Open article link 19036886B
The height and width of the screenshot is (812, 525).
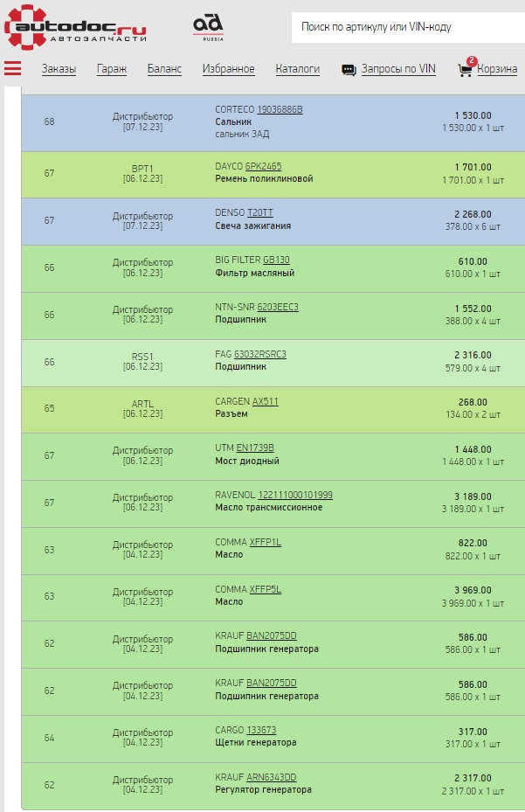click(280, 109)
